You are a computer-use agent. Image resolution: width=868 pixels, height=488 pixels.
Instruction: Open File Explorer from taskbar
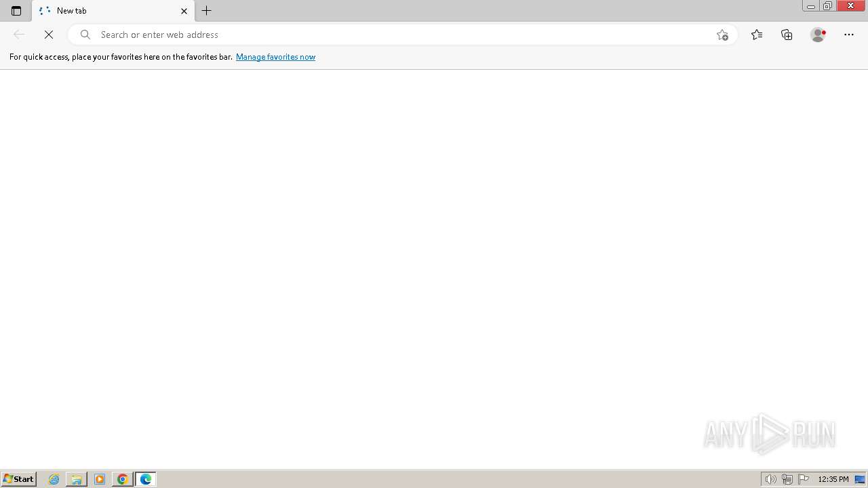click(x=77, y=479)
